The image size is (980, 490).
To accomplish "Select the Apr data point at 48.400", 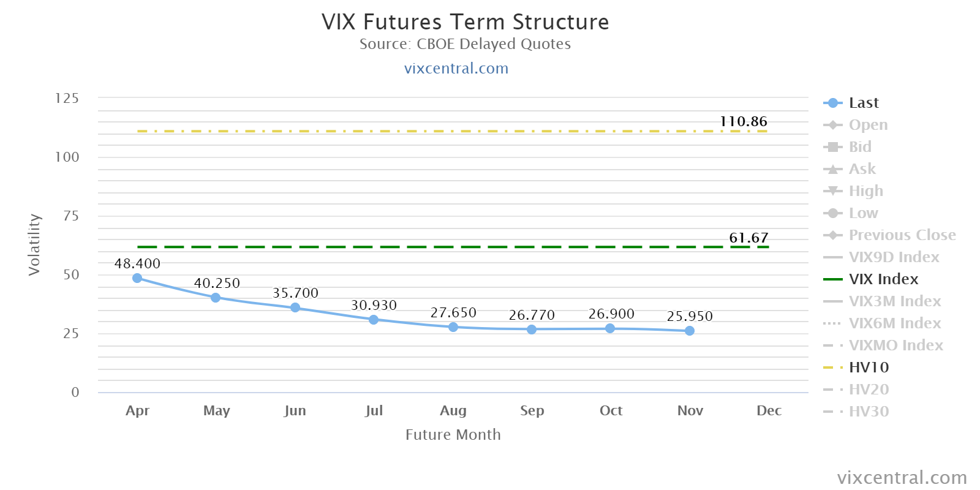I will [x=137, y=278].
